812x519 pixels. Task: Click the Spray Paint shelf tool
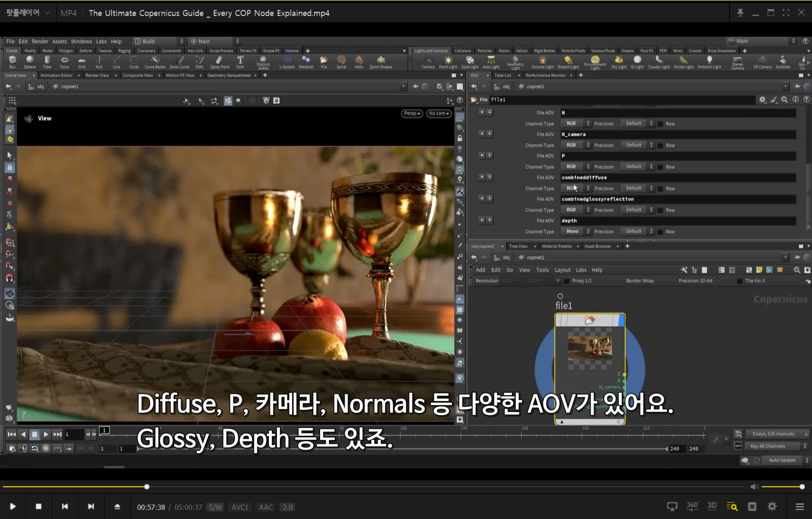click(x=220, y=62)
